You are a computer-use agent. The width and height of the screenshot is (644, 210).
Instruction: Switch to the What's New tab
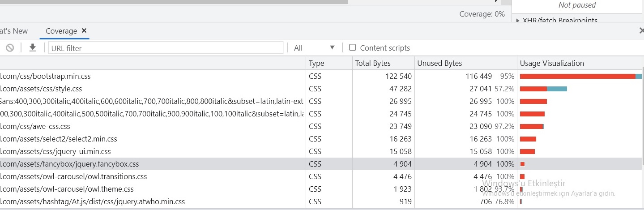click(14, 31)
